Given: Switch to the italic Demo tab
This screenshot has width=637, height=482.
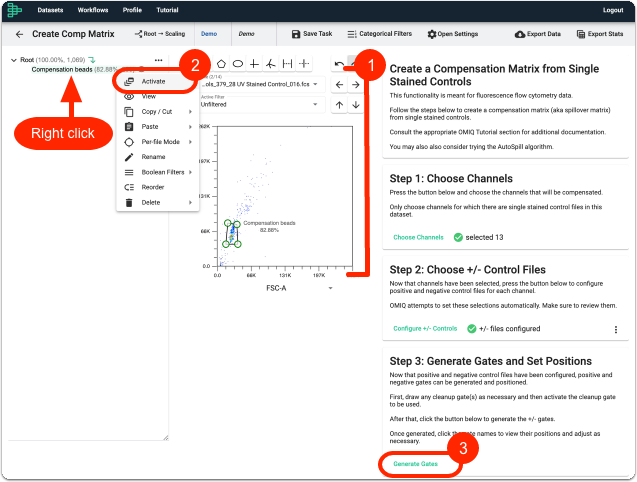Looking at the screenshot, I should [x=246, y=34].
